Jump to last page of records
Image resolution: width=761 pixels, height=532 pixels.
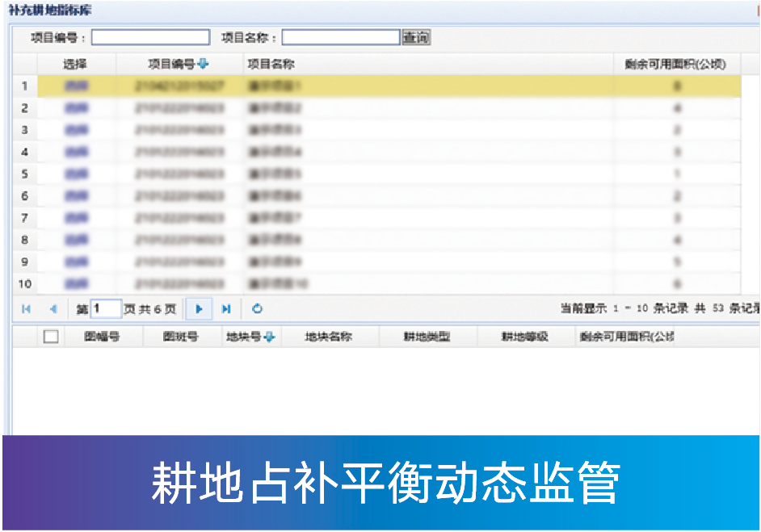[x=226, y=309]
